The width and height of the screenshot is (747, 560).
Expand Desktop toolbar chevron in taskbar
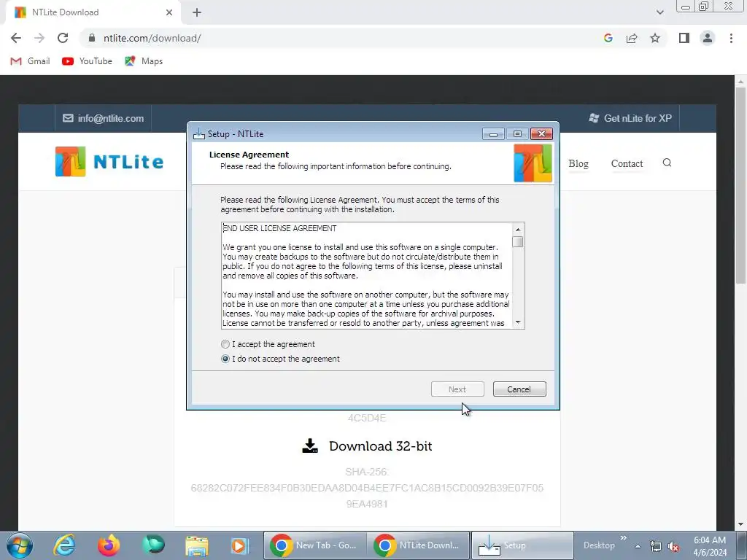pos(623,537)
